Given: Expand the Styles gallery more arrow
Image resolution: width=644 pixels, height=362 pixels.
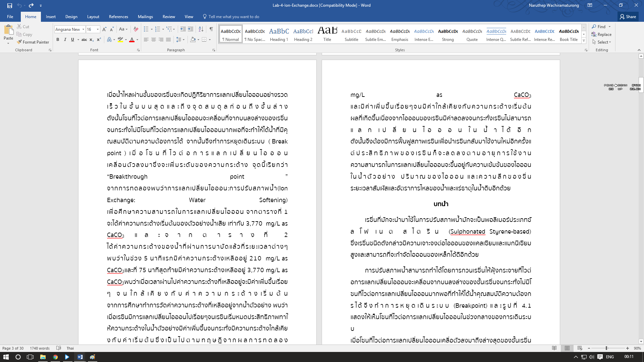Looking at the screenshot, I should coord(584,41).
